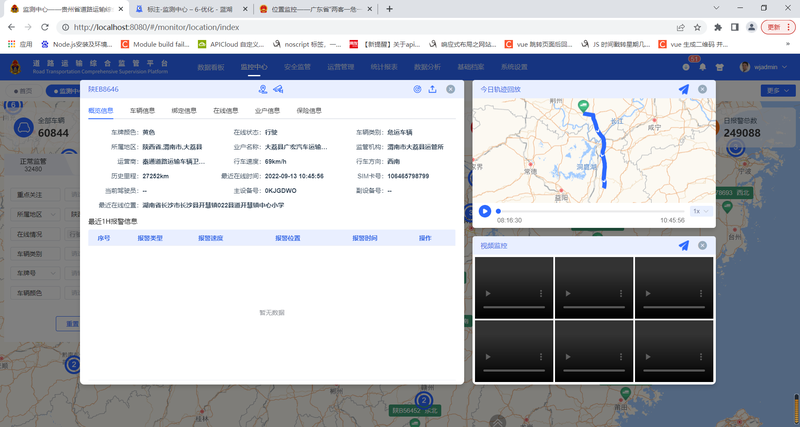Open 系统设置 in top navigation
The width and height of the screenshot is (800, 427).
click(x=514, y=67)
